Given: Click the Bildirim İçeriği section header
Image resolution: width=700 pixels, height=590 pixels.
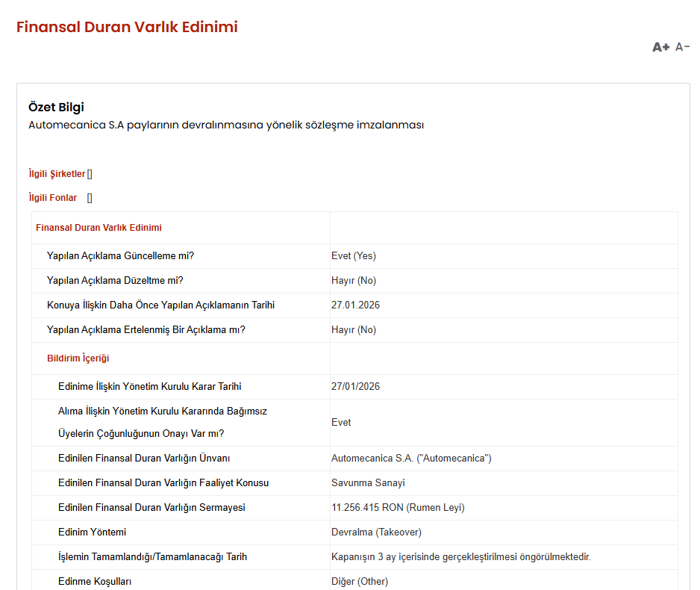Looking at the screenshot, I should tap(78, 358).
